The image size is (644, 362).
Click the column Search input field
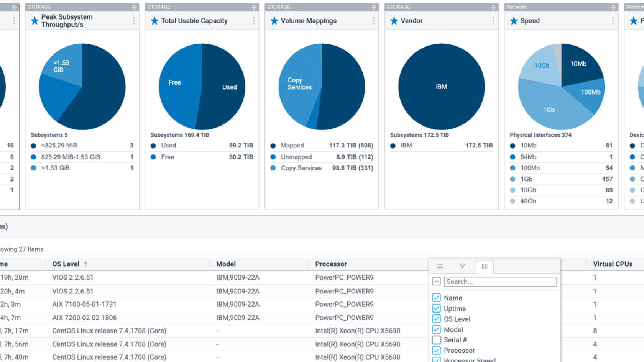click(x=500, y=282)
